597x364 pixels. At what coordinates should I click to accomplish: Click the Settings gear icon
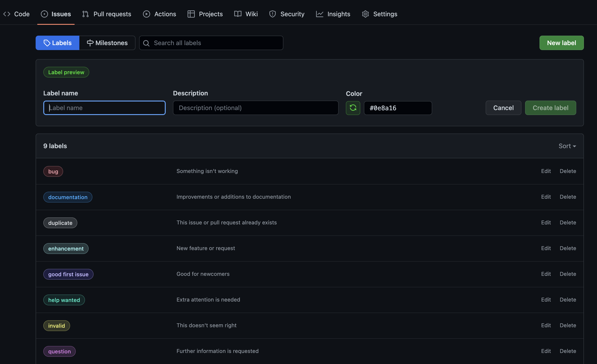[365, 14]
